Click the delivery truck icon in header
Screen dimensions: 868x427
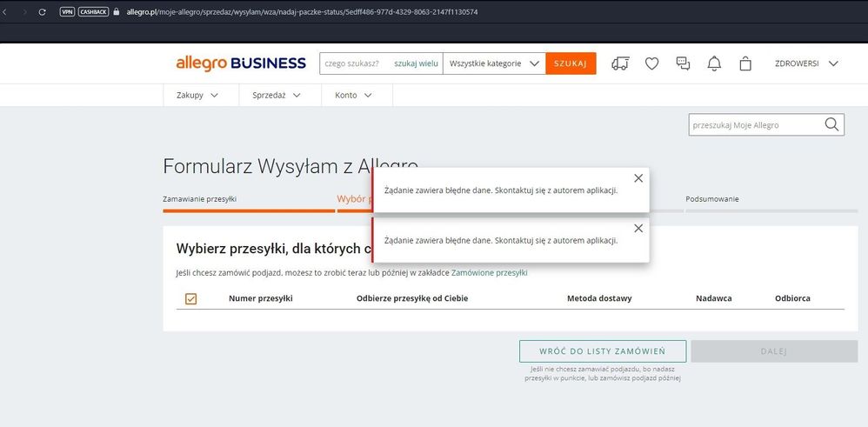coord(620,63)
